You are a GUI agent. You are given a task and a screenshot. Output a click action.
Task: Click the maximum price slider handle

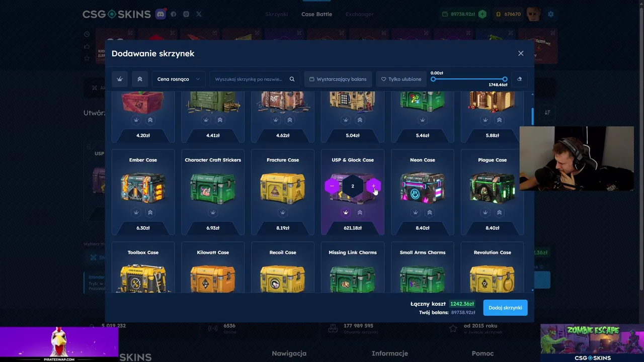coord(505,79)
